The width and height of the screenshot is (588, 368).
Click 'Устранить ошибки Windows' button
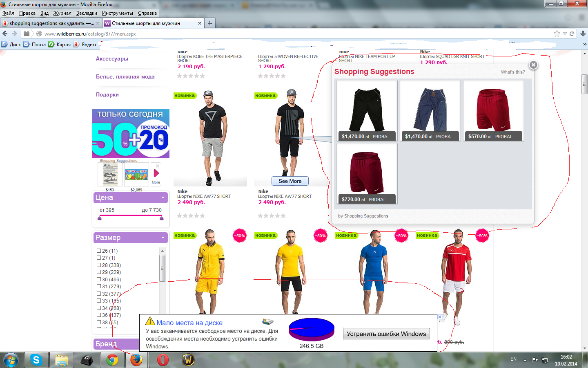pyautogui.click(x=386, y=334)
